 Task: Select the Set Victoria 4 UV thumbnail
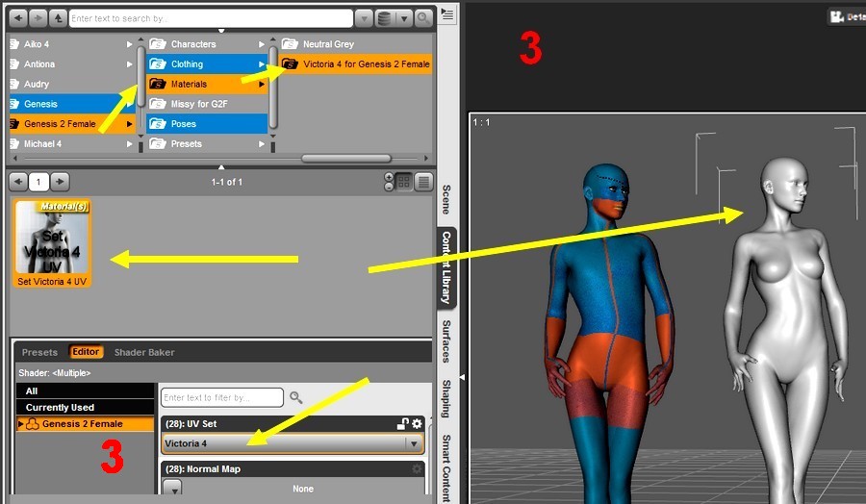point(52,243)
